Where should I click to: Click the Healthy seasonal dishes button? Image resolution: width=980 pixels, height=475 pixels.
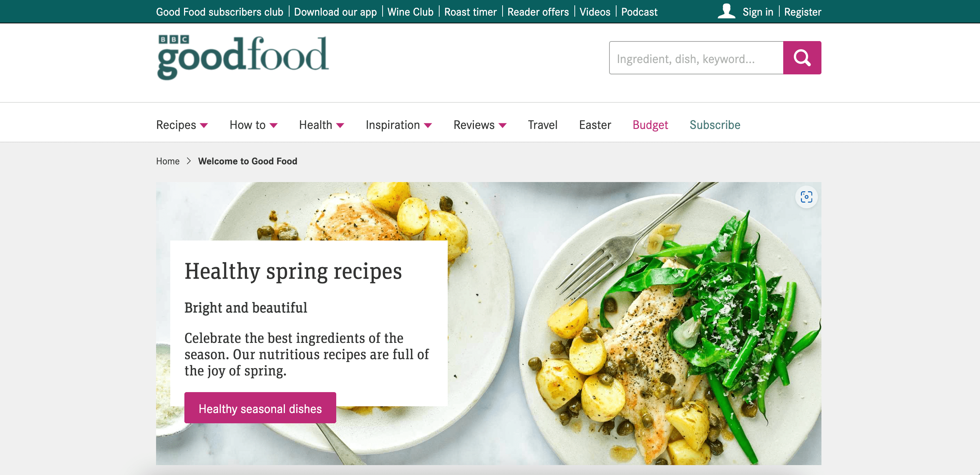(x=260, y=408)
